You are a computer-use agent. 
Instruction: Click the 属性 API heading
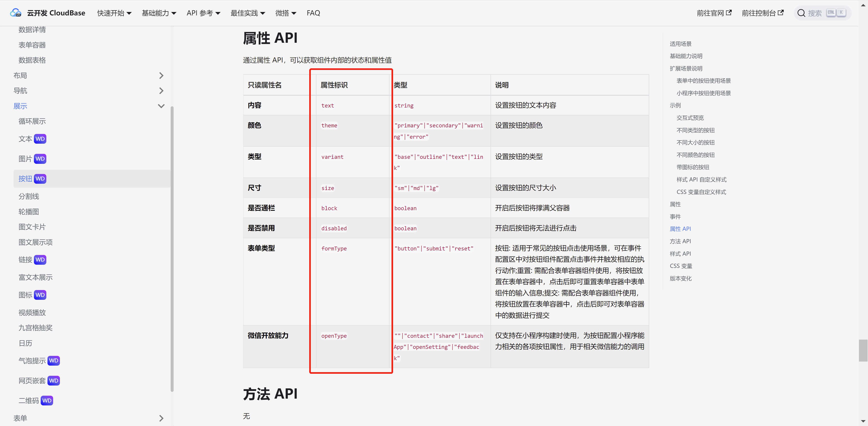click(270, 38)
